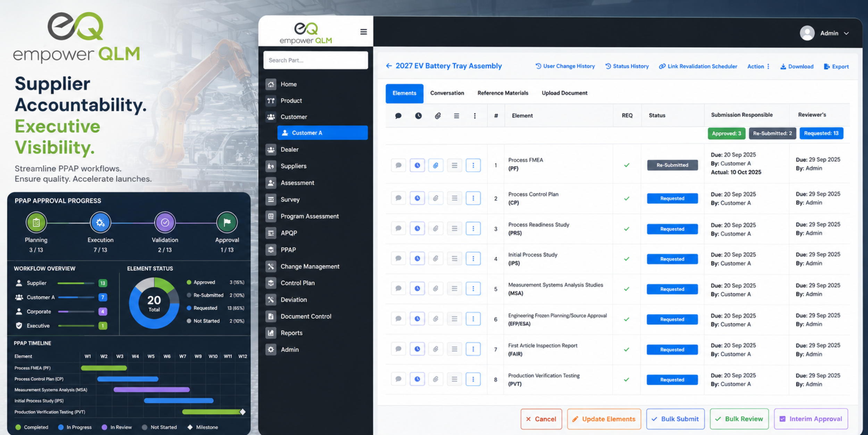The height and width of the screenshot is (435, 868).
Task: Click the Change Management sidebar icon
Action: coord(271,266)
